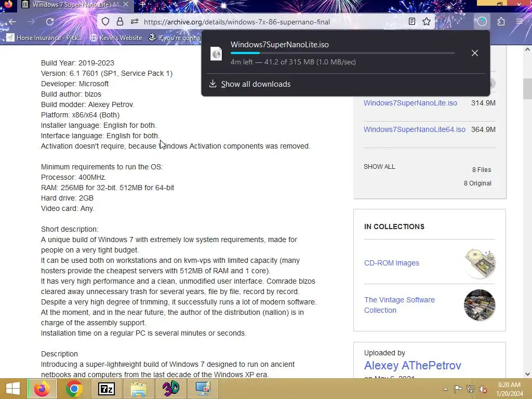The image size is (532, 399).
Task: Click "Hard drive: 2GB" line
Action: pyautogui.click(x=67, y=198)
